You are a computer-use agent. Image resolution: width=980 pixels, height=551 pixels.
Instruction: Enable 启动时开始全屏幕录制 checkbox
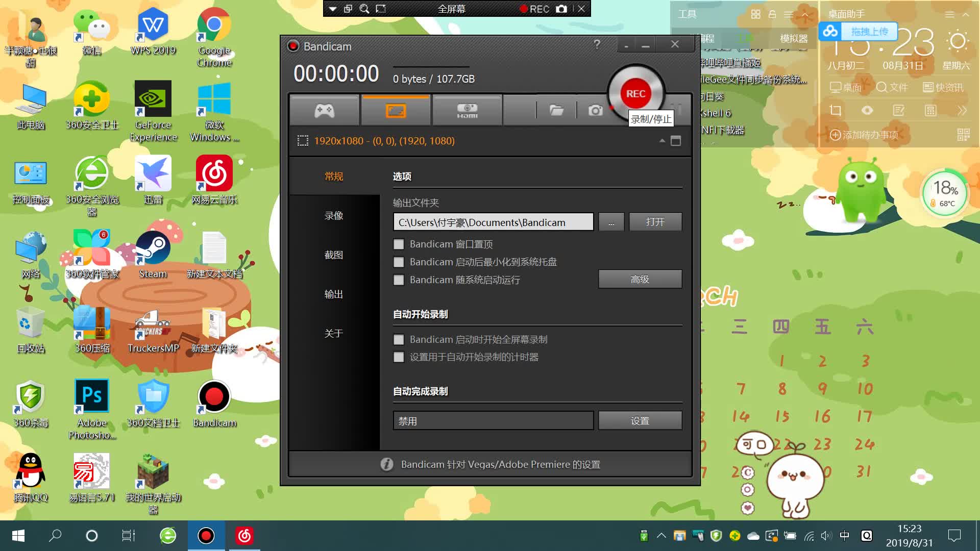(x=399, y=340)
